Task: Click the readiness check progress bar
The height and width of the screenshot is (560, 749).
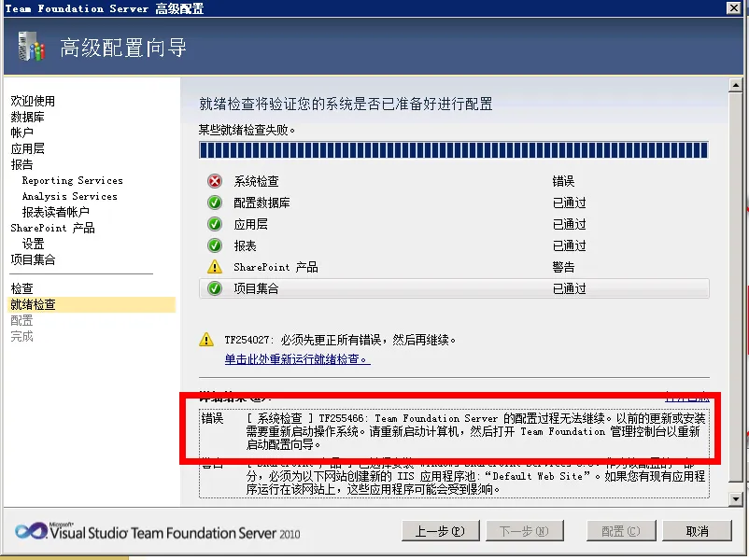Action: pyautogui.click(x=454, y=150)
